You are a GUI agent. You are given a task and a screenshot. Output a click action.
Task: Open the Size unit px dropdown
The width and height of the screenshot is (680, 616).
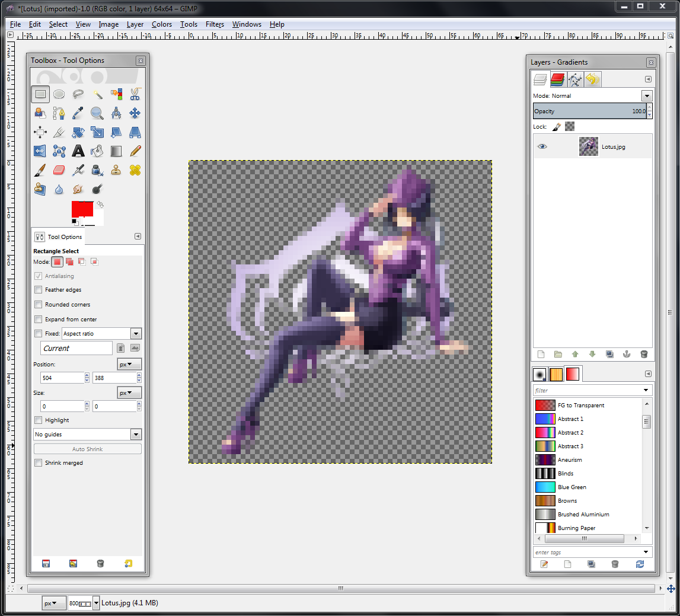point(129,393)
